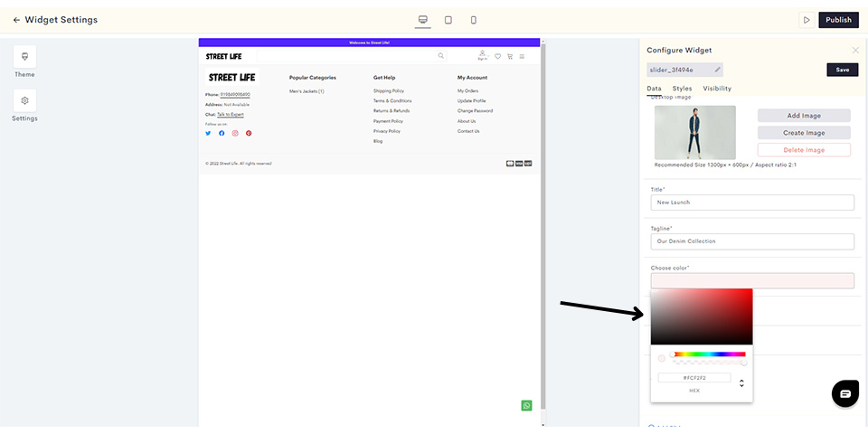Publish the site changes

[x=839, y=20]
